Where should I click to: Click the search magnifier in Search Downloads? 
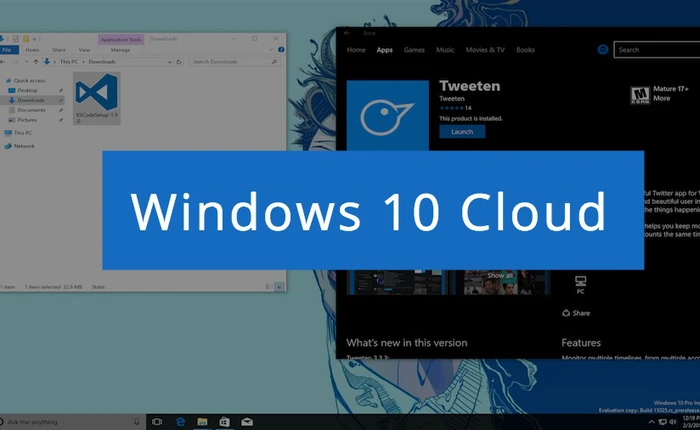(x=274, y=62)
